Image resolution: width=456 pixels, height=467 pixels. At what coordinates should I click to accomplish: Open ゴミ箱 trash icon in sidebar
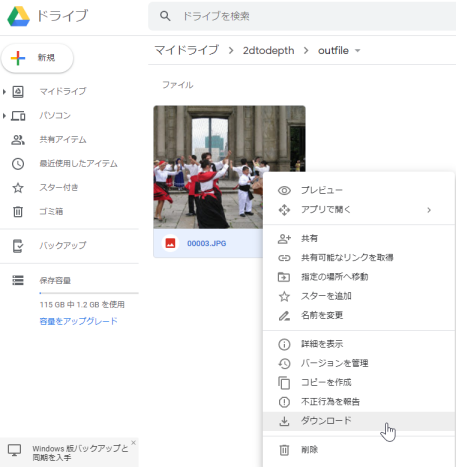pos(18,211)
